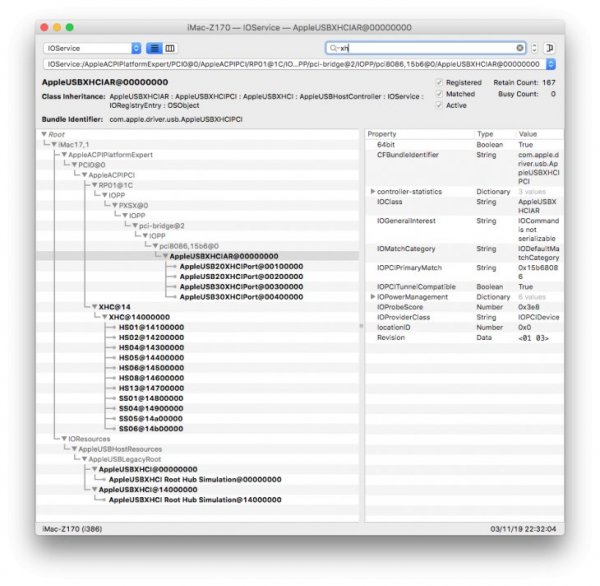
Task: Expand the IOPowerManagement dictionary
Action: 372,297
